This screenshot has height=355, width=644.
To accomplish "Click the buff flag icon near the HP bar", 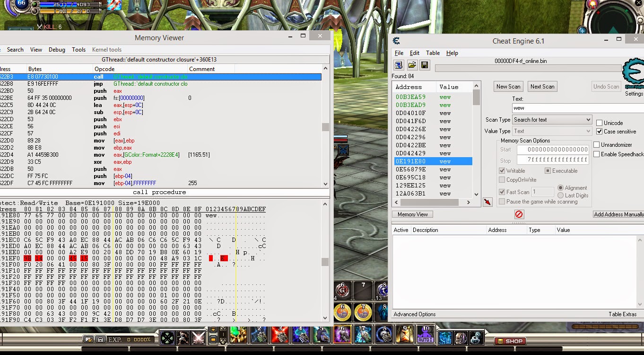I will point(114,6).
